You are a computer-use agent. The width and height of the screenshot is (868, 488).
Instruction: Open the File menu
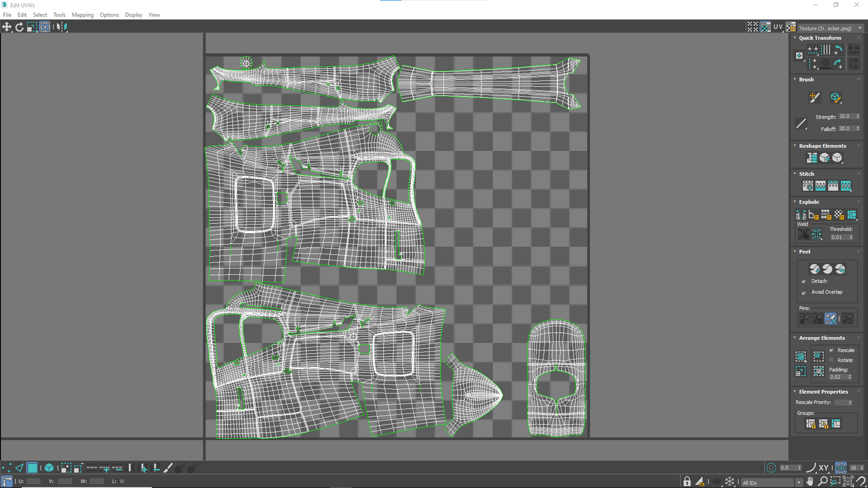8,15
